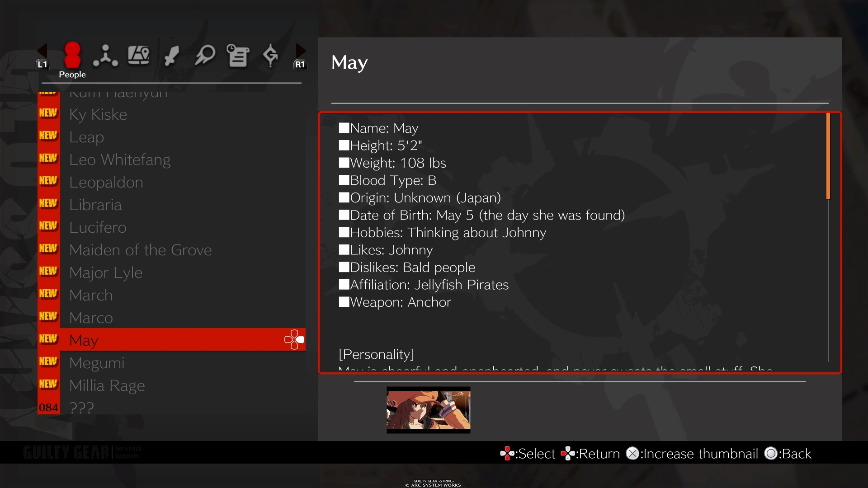Open the timeline scroll history icon

click(238, 56)
